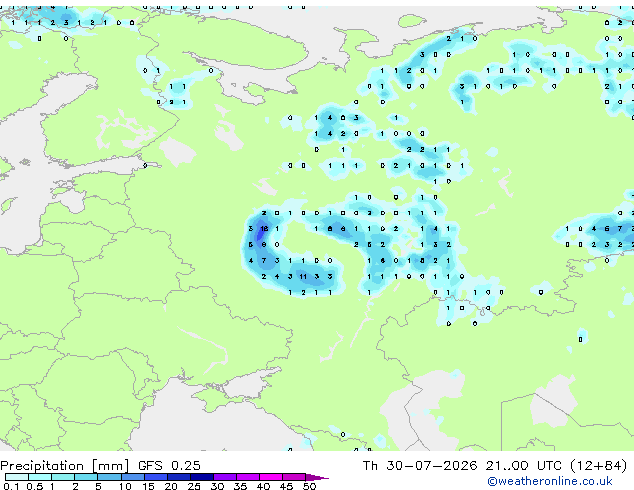Click the '12' precipitation value on the map
Viewport: 634px width, 490px height.
(x=264, y=229)
